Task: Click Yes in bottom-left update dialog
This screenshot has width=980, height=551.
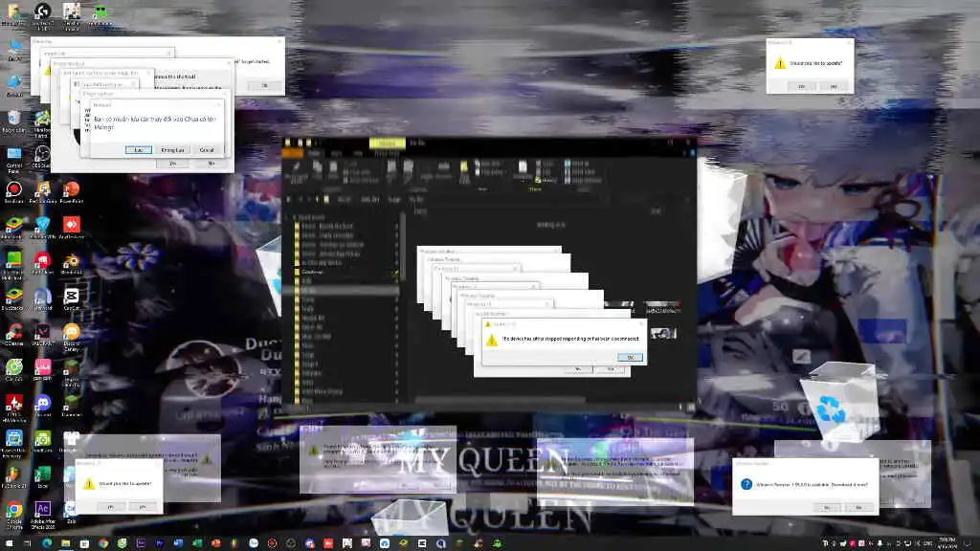Action: 111,507
